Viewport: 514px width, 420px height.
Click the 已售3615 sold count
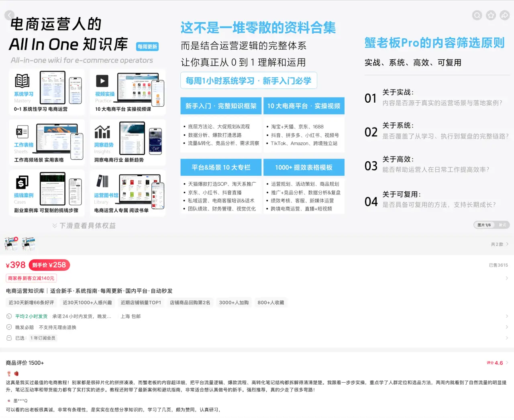pyautogui.click(x=498, y=265)
